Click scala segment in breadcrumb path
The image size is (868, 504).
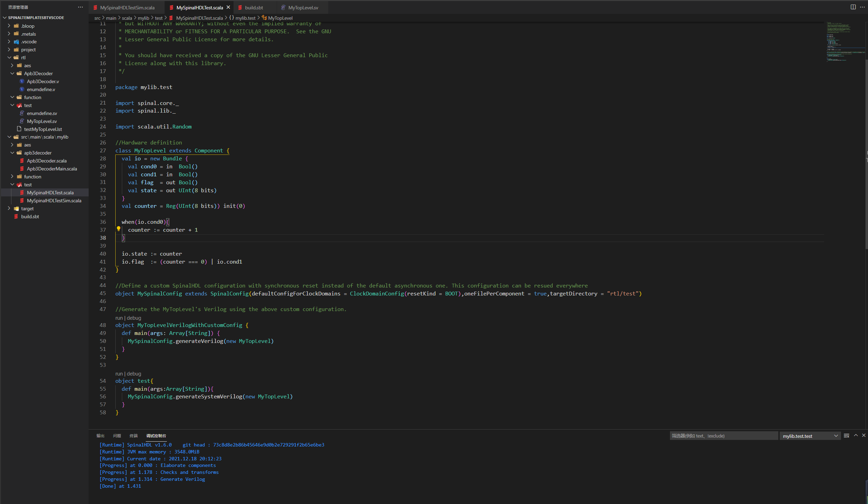tap(127, 18)
